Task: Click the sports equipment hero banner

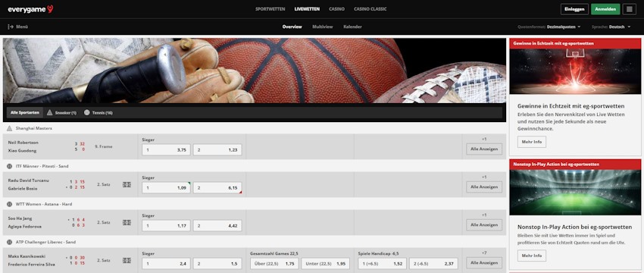Action: coord(255,71)
